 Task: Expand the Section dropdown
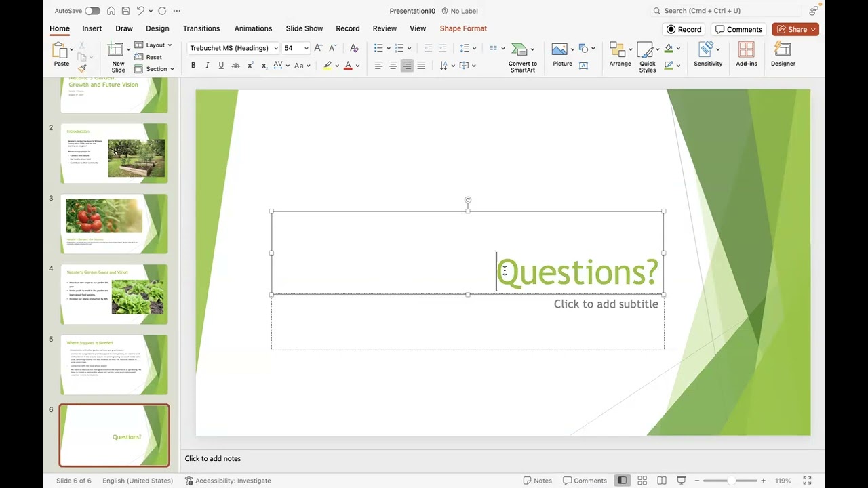155,69
